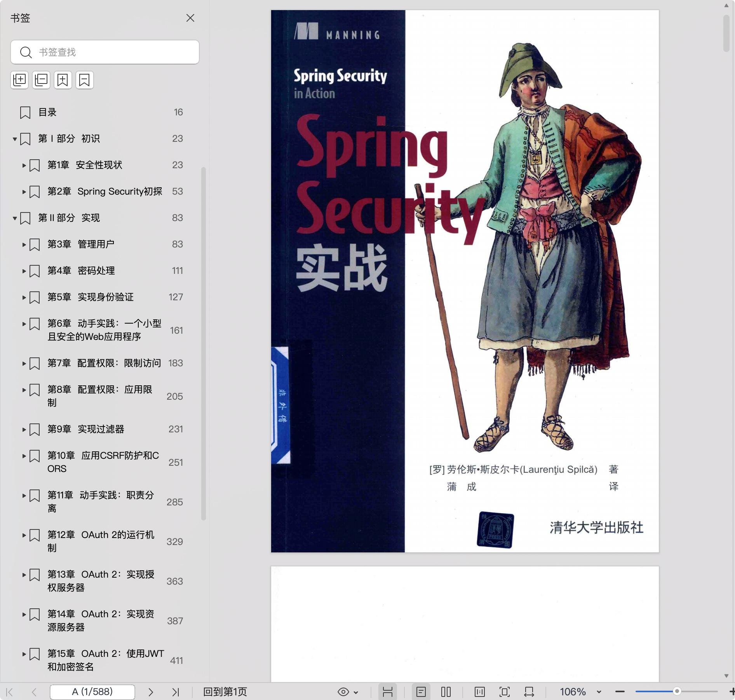Viewport: 735px width, 700px height.
Task: Open the 106% zoom level dropdown
Action: click(x=599, y=692)
